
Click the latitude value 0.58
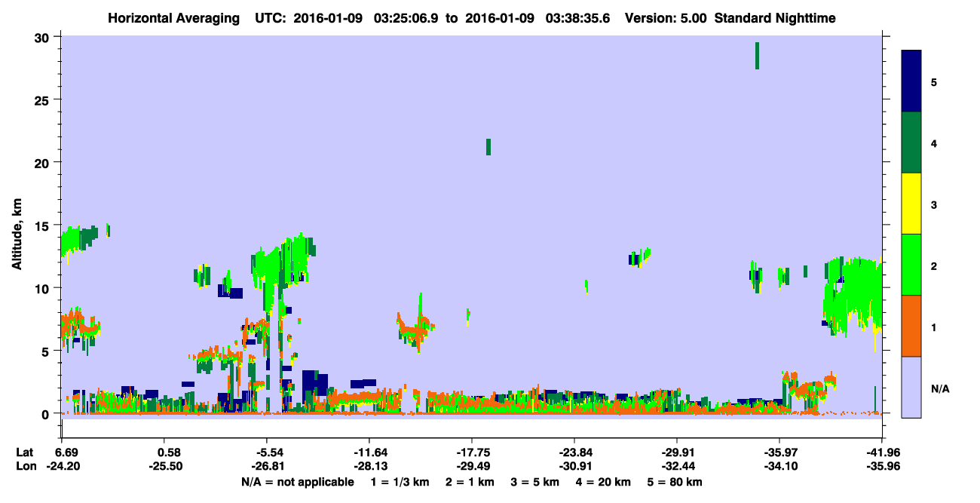click(168, 452)
